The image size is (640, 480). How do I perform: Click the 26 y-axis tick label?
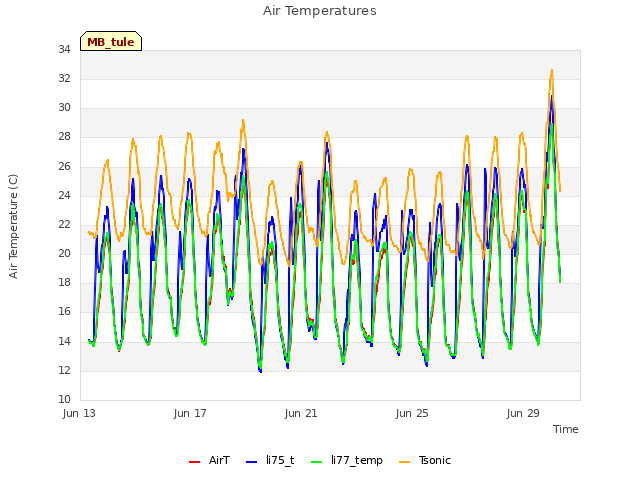coord(64,167)
